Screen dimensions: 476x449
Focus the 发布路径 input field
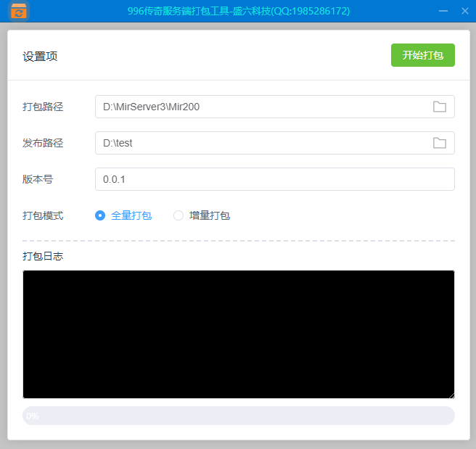(275, 143)
